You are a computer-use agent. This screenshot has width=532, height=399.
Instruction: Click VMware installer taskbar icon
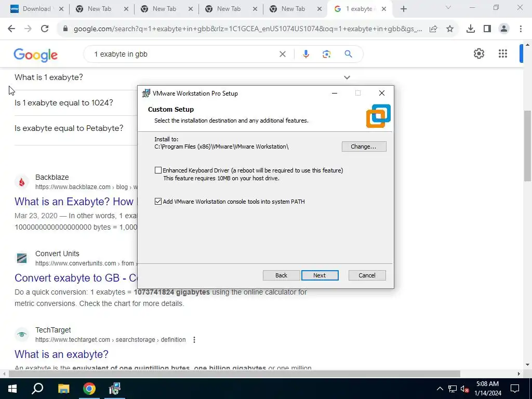[x=115, y=389]
